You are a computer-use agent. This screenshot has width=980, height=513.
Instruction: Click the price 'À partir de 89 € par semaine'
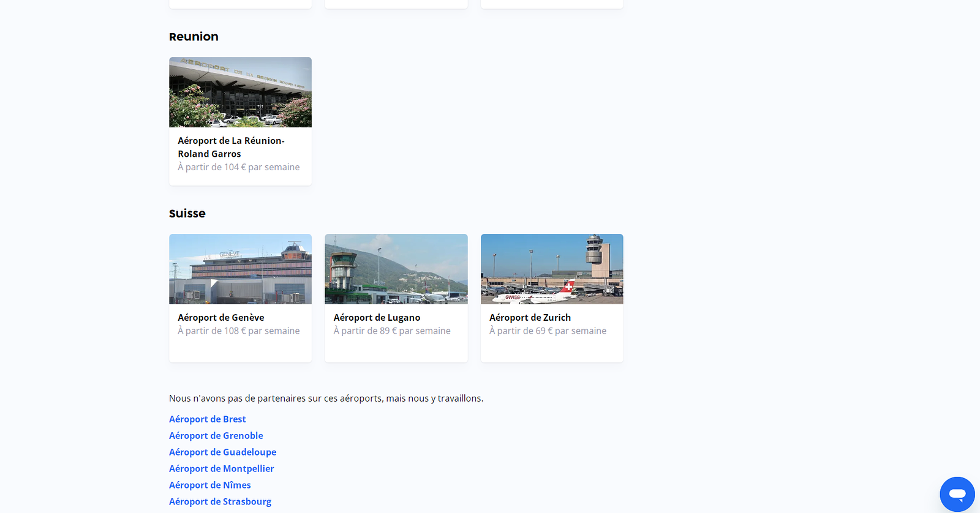pos(392,331)
